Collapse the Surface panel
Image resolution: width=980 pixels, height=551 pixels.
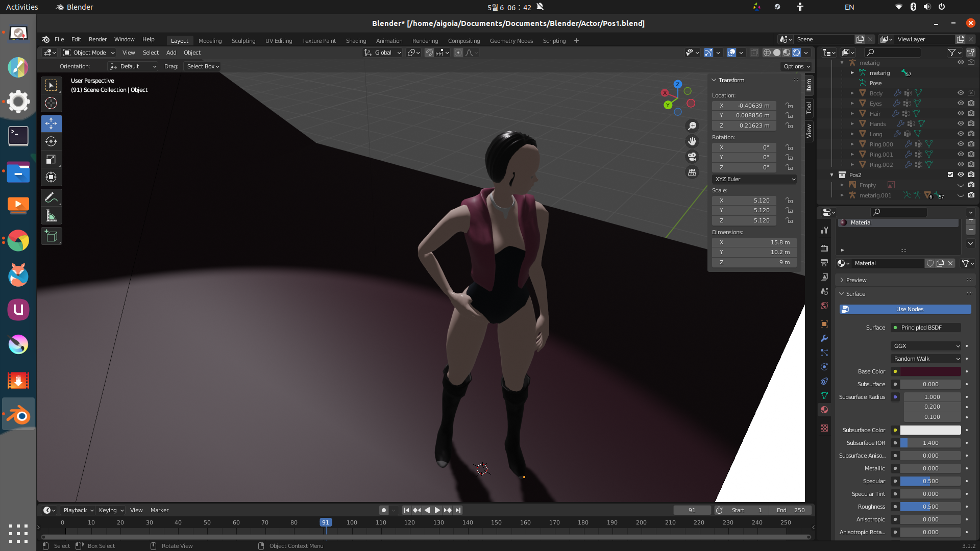pyautogui.click(x=855, y=294)
